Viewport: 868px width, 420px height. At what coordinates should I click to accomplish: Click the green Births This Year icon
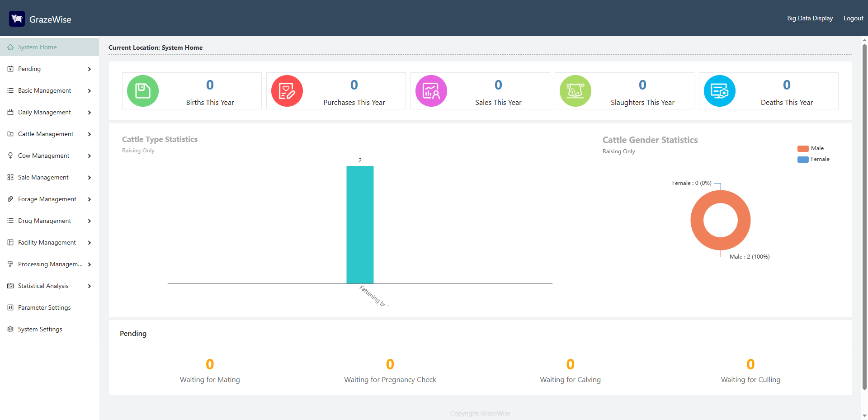coord(143,91)
